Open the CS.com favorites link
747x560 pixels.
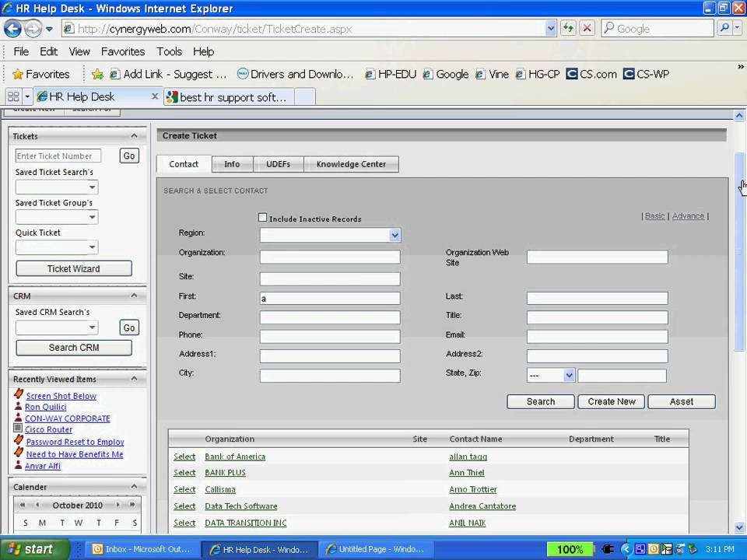point(591,75)
